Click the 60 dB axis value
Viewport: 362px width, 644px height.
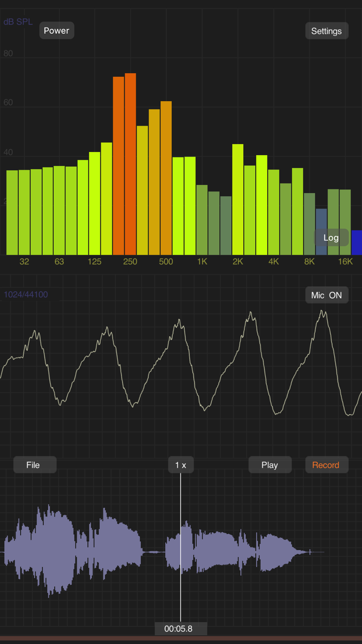tap(8, 103)
